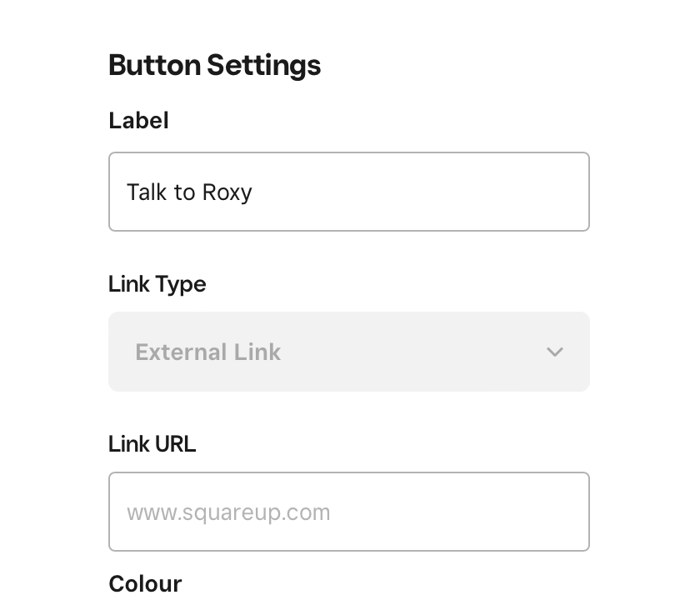Select the External Link option text
The height and width of the screenshot is (600, 700).
click(207, 352)
